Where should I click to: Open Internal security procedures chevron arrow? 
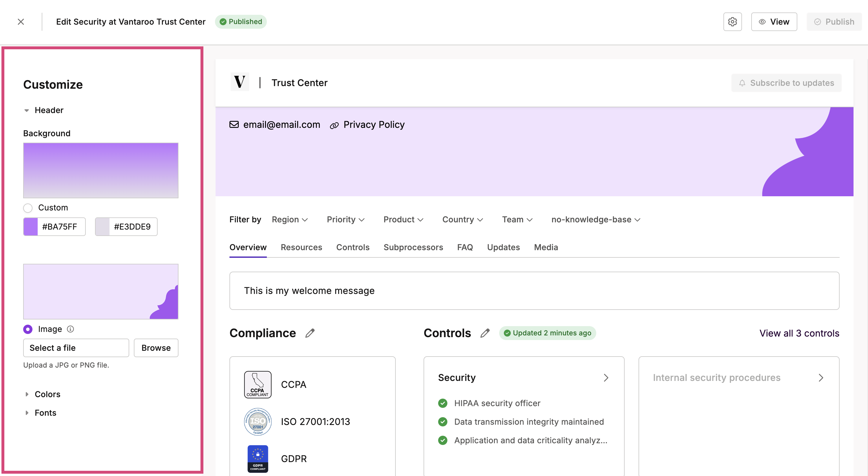coord(821,377)
